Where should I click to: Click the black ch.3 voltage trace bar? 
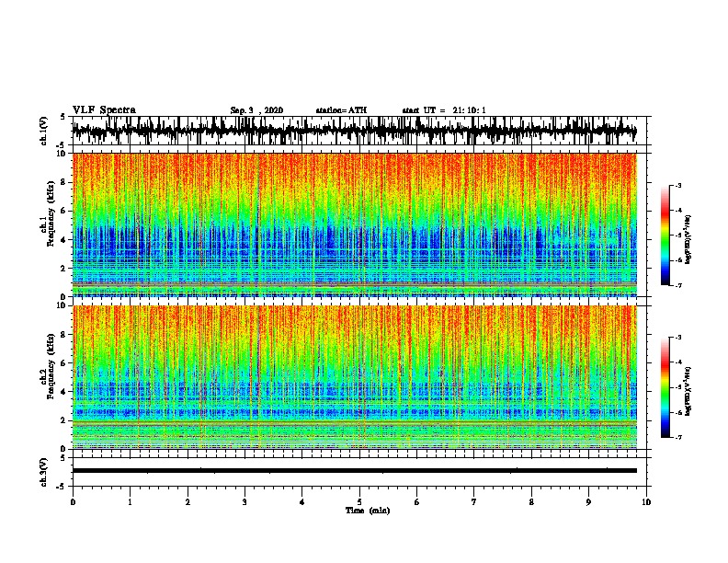coord(354,471)
